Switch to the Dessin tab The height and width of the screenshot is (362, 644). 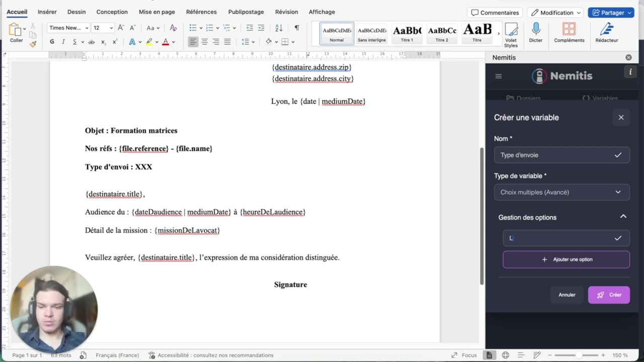(76, 12)
